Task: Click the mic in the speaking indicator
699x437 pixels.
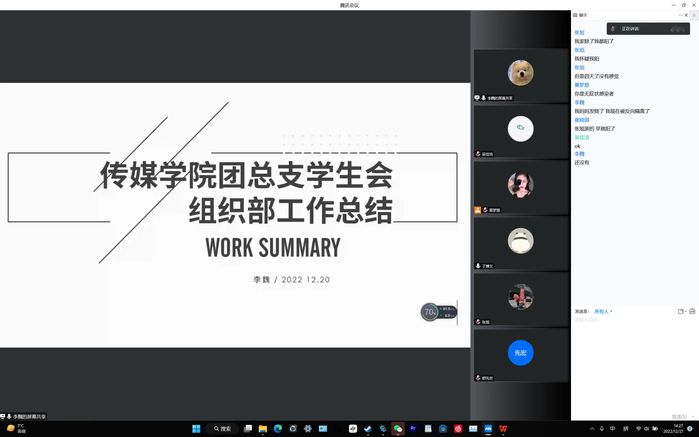Action: (613, 29)
